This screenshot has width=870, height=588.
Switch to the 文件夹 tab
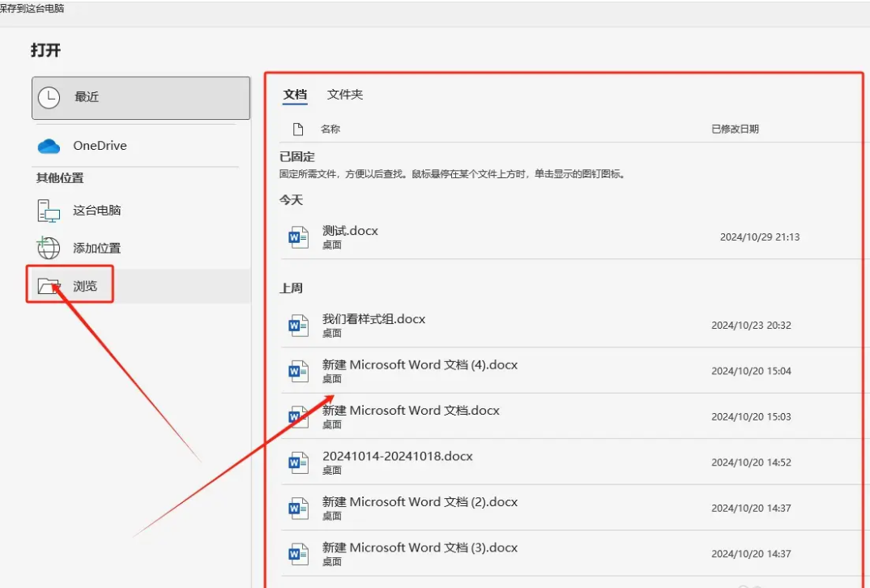click(x=343, y=95)
